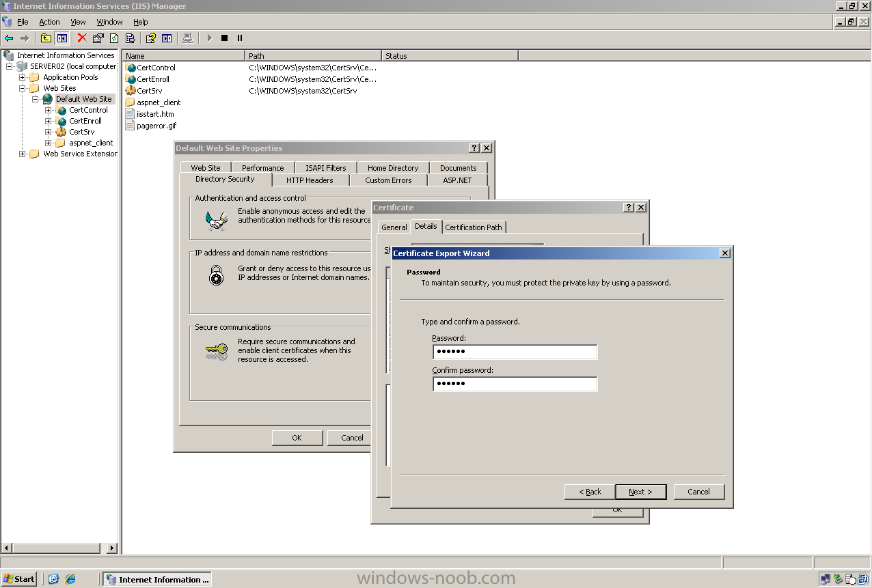Toggle the Show/Hide Action Pane icon
The width and height of the screenshot is (872, 588).
pos(167,38)
